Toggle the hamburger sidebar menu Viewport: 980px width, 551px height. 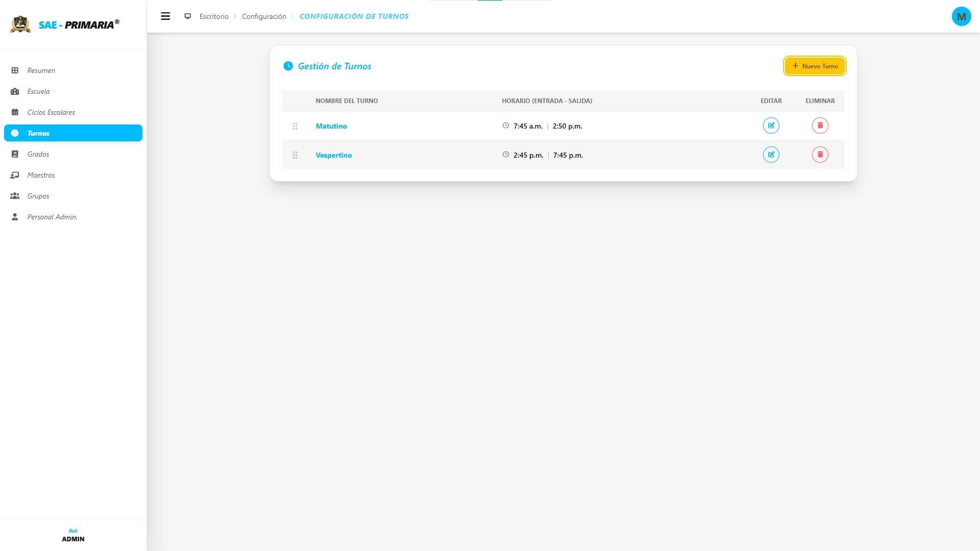coord(165,16)
